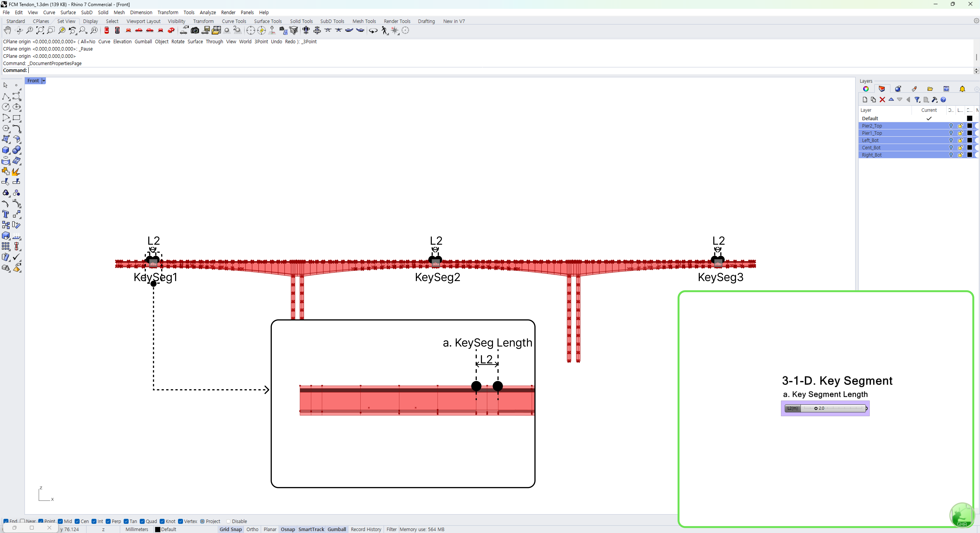980x533 pixels.
Task: Toggle Perp osnap checkbox
Action: (x=108, y=521)
